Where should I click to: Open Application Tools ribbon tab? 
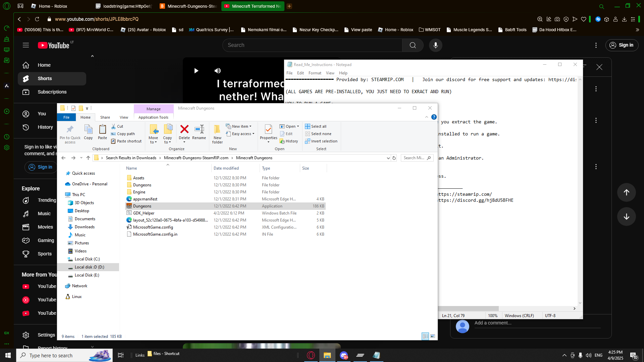coord(153,117)
